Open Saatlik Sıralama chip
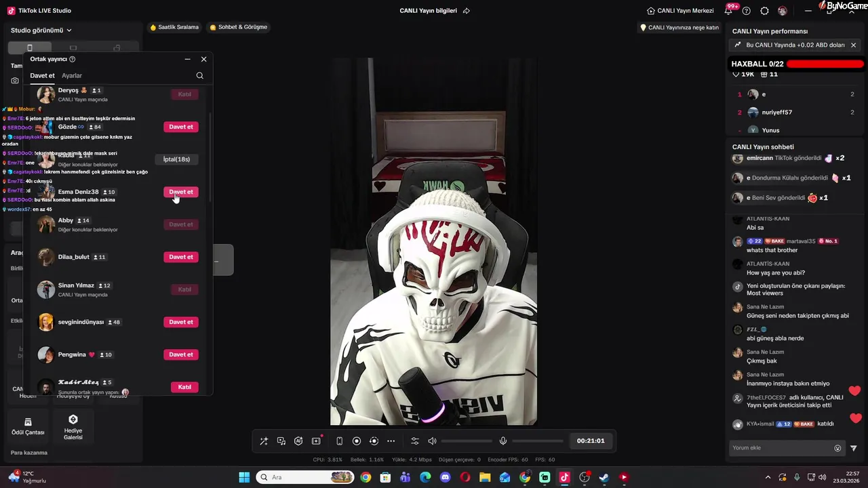Image resolution: width=868 pixels, height=488 pixels. [174, 27]
